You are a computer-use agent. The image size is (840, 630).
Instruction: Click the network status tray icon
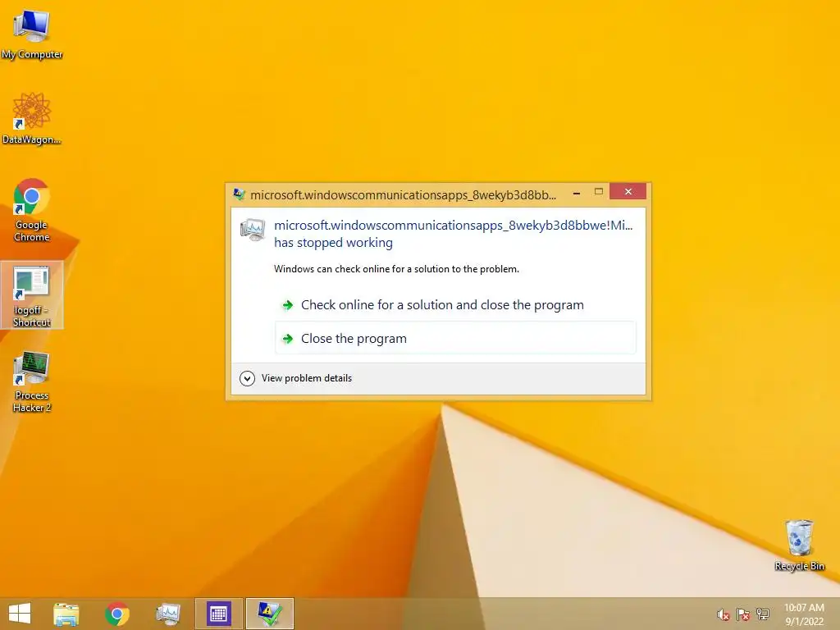[762, 614]
